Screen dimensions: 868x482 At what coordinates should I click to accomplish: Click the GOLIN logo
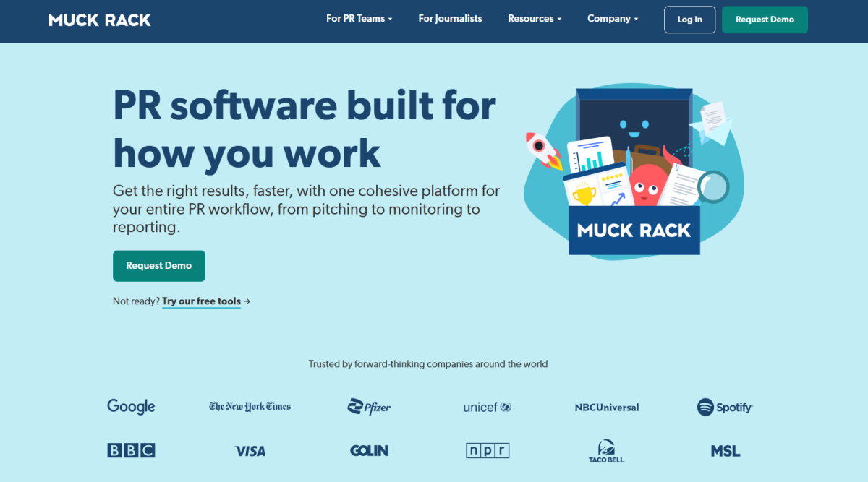coord(369,450)
